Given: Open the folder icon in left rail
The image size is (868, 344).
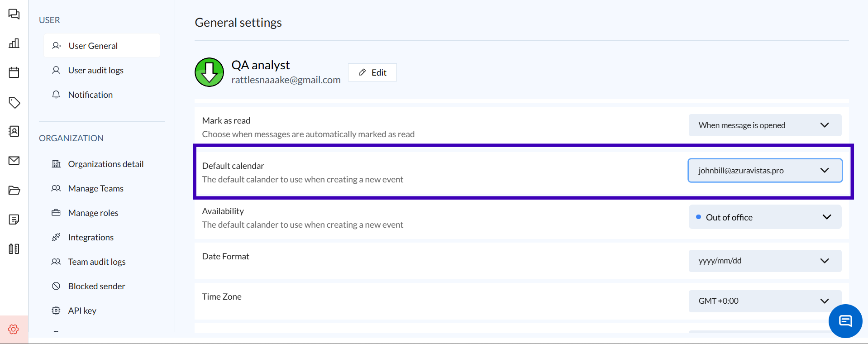Looking at the screenshot, I should click(14, 190).
